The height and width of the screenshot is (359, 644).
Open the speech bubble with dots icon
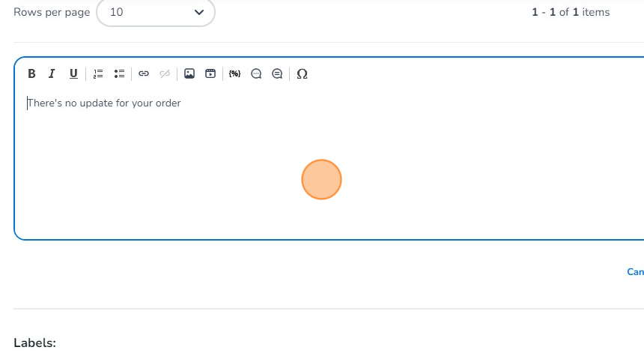click(x=256, y=73)
